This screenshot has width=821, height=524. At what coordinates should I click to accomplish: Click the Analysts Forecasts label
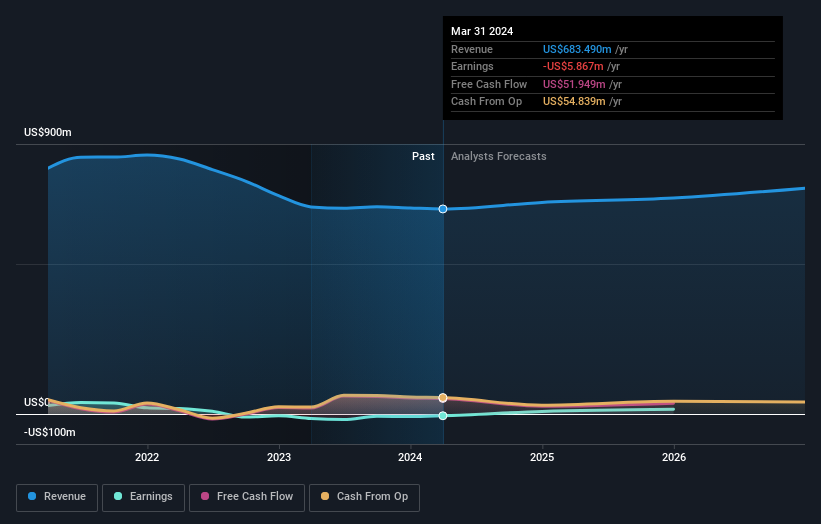point(498,157)
